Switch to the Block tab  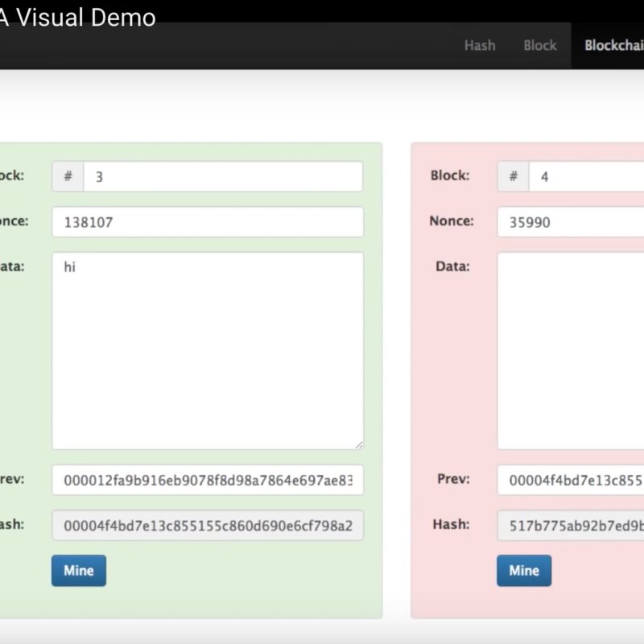click(539, 45)
